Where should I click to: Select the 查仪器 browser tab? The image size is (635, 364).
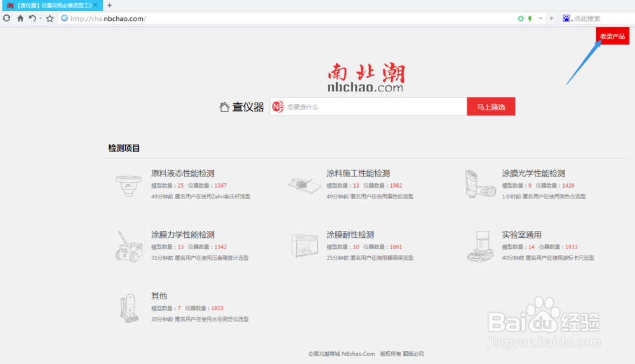click(52, 5)
